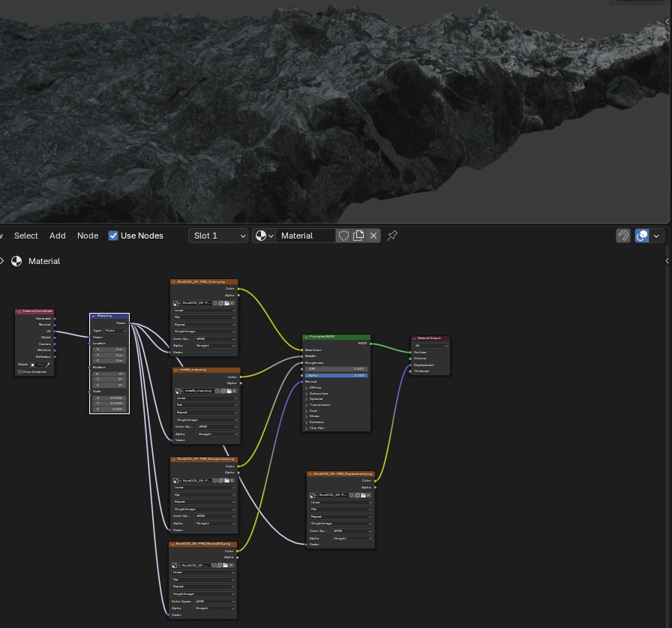Click the overlay icon in node editor header
This screenshot has width=672, height=628.
[x=643, y=236]
